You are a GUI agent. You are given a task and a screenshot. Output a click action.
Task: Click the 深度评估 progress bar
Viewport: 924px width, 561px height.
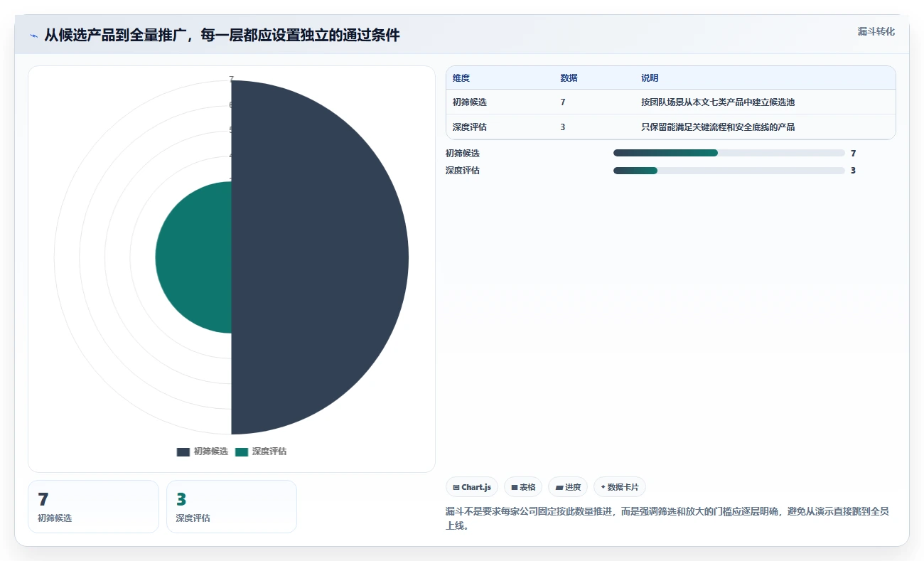729,171
